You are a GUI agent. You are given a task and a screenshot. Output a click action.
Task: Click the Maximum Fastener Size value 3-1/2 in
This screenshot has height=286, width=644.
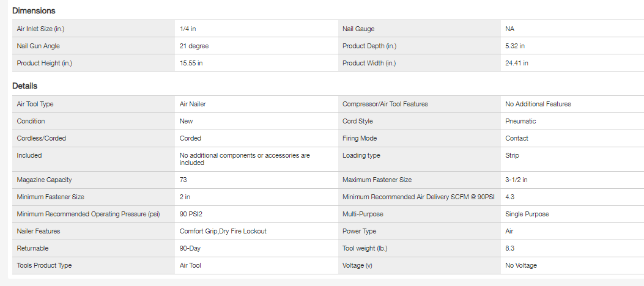(x=516, y=180)
